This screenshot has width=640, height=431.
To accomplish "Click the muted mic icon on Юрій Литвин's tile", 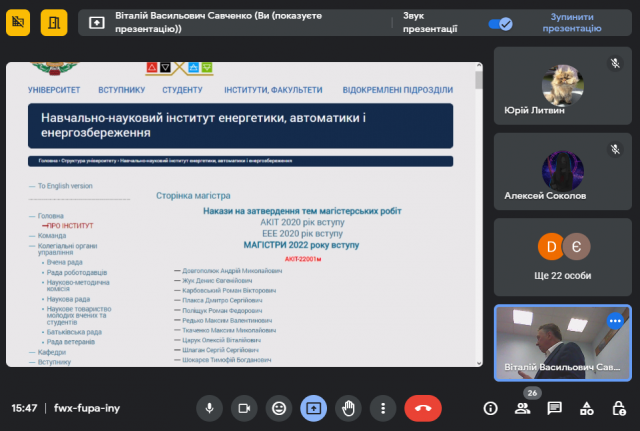I will tap(615, 63).
